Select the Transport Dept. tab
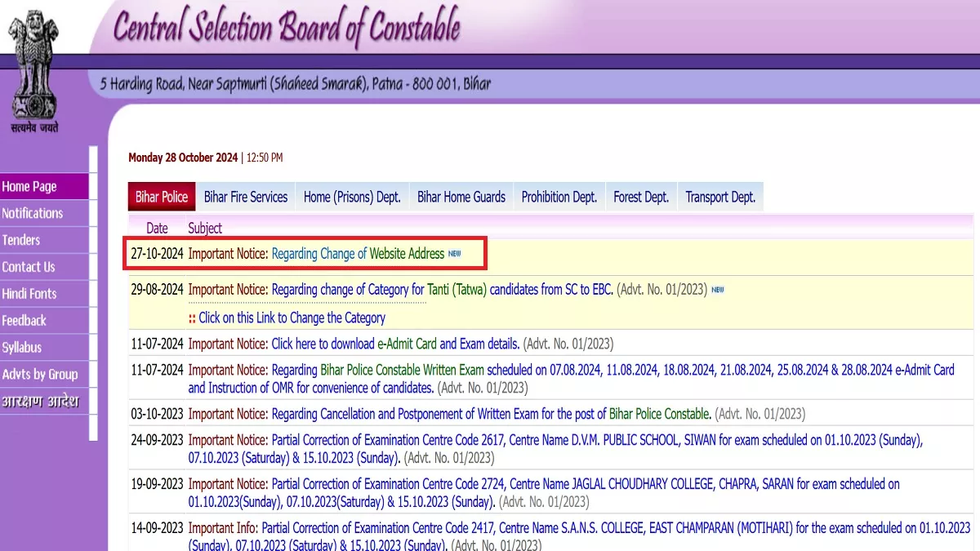Image resolution: width=980 pixels, height=551 pixels. [x=720, y=197]
